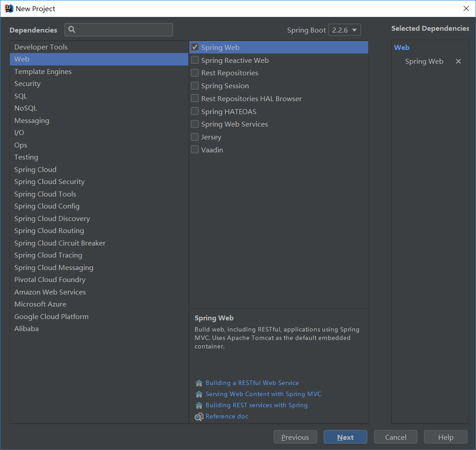The height and width of the screenshot is (450, 476).
Task: Remove Spring Web from selected dependencies
Action: point(458,61)
